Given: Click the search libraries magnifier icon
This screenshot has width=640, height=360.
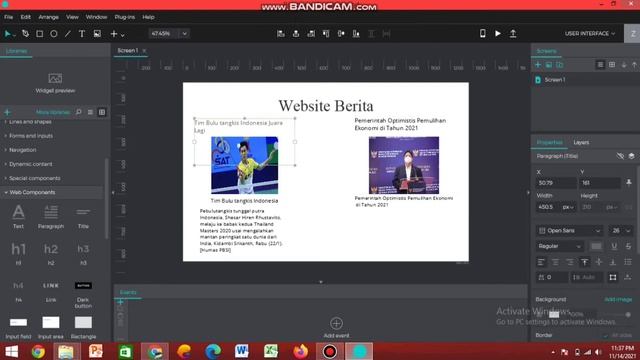Looking at the screenshot, I should [x=78, y=112].
